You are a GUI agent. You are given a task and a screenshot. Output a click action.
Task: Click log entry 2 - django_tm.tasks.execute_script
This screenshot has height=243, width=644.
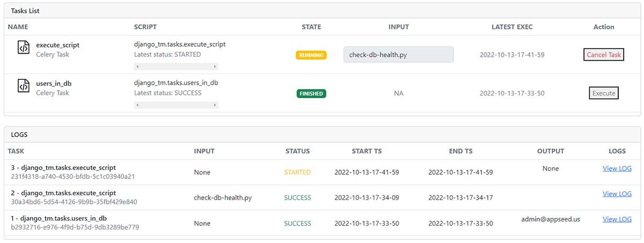(63, 193)
